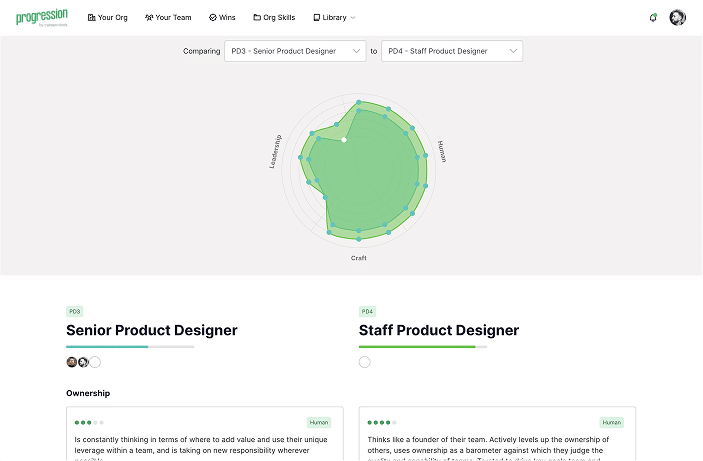Open Org Skills page
This screenshot has height=461, width=703.
(275, 18)
